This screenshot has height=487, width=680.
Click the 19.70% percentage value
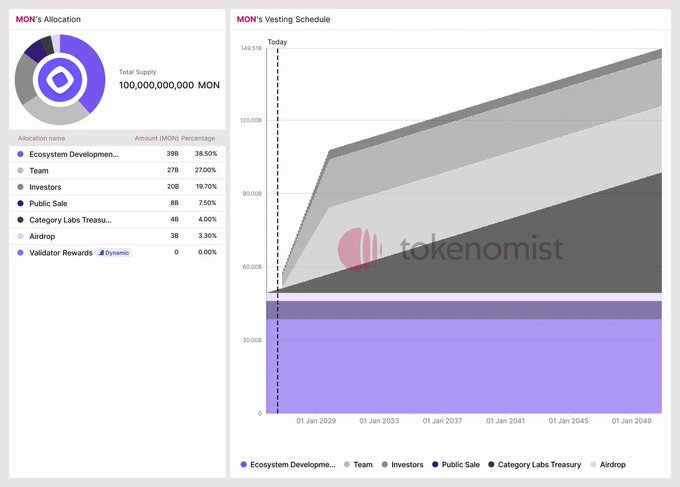point(206,186)
